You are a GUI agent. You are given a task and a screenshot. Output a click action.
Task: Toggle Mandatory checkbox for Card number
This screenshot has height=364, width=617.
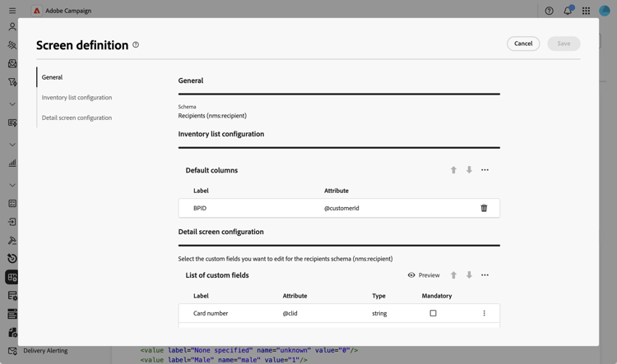(x=433, y=313)
